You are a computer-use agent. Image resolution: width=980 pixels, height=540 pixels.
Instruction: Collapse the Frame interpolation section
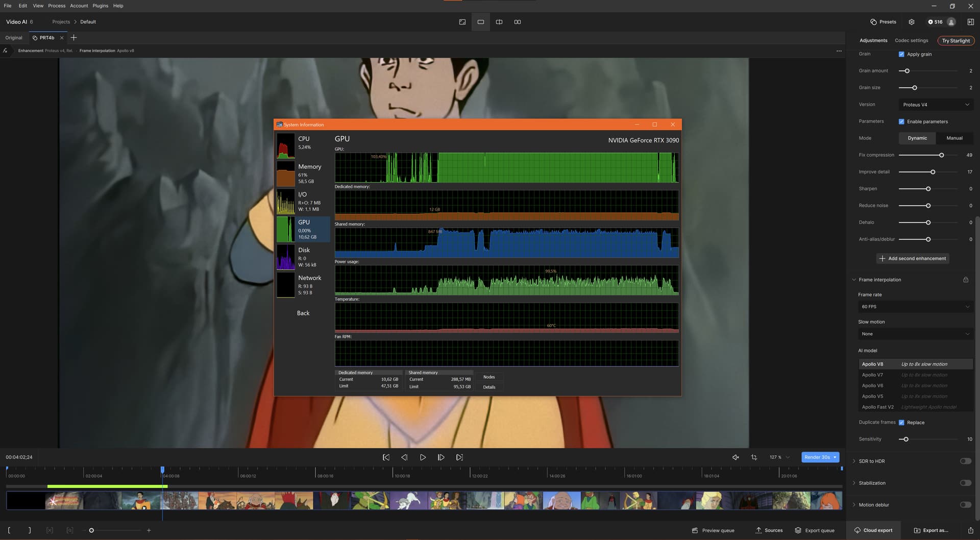coord(854,280)
